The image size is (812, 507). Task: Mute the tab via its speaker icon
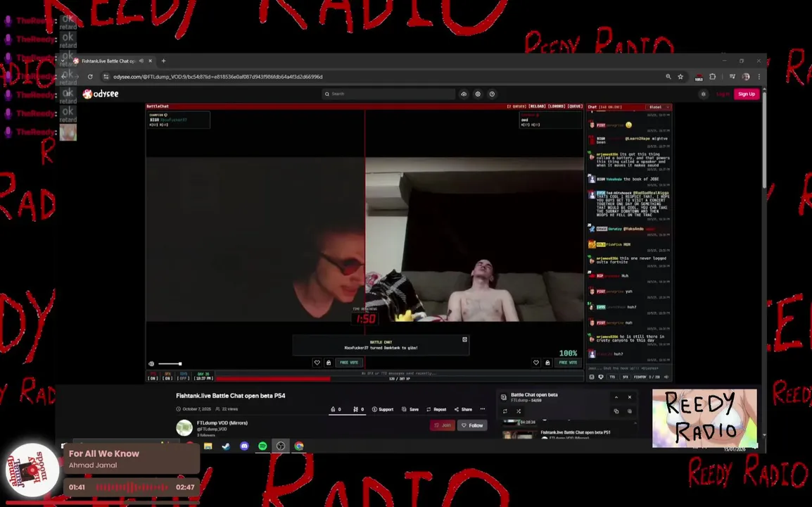coord(141,61)
